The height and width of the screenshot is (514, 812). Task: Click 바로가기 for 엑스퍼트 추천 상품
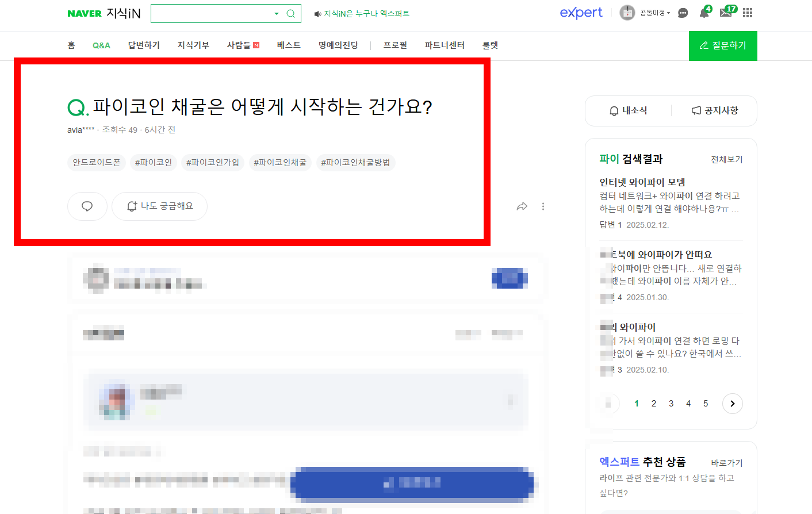pyautogui.click(x=727, y=463)
